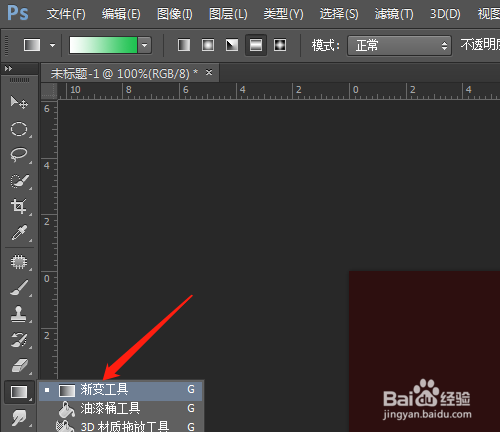Image resolution: width=500 pixels, height=432 pixels.
Task: Select the Elliptical Marquee tool
Action: pyautogui.click(x=19, y=129)
